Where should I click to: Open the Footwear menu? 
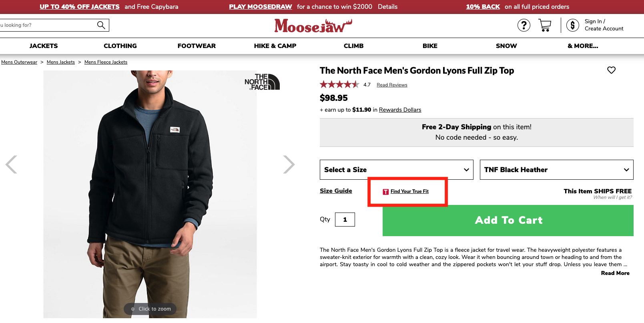point(197,46)
